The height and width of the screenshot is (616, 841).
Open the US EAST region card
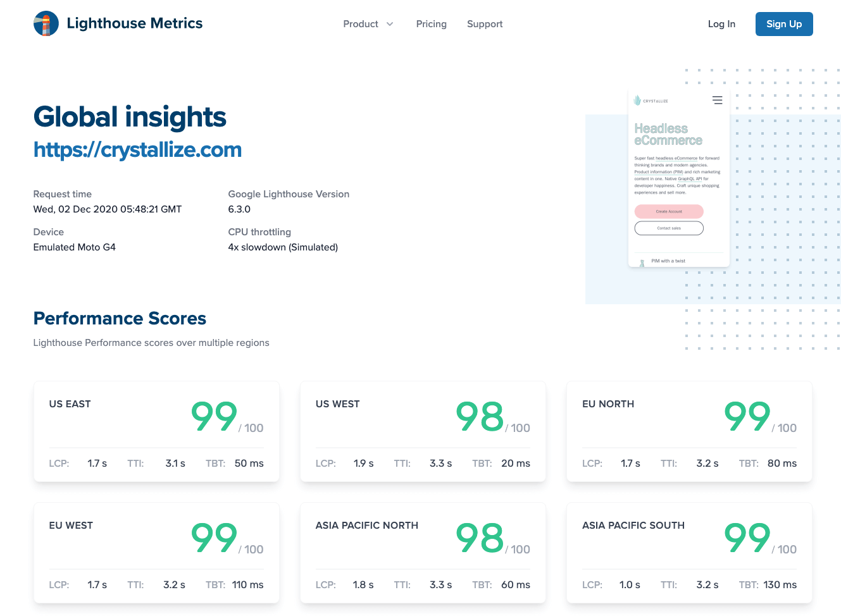click(156, 431)
